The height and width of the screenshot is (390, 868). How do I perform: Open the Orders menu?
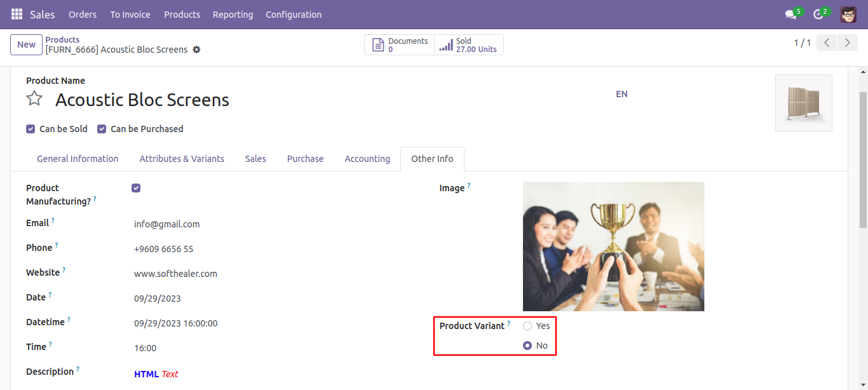[83, 14]
